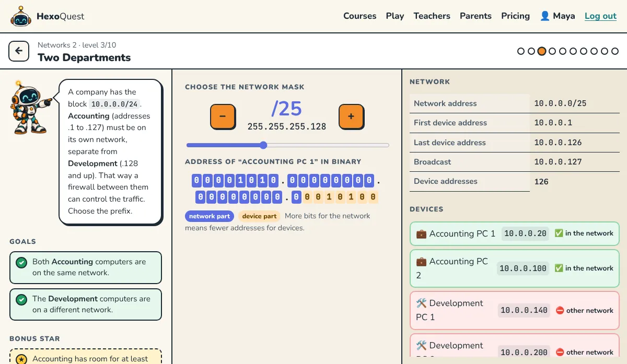
Task: Click 'Networks 2 · level 3/10' breadcrumb
Action: (x=77, y=45)
